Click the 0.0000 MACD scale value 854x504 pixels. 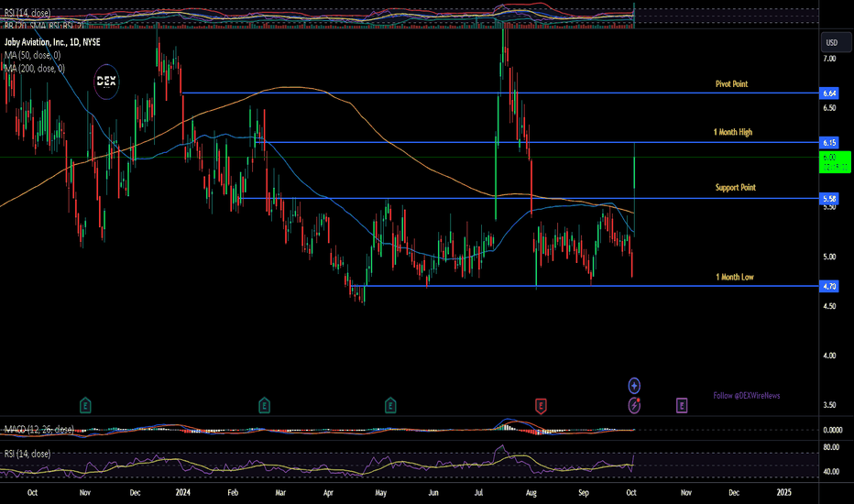(833, 430)
